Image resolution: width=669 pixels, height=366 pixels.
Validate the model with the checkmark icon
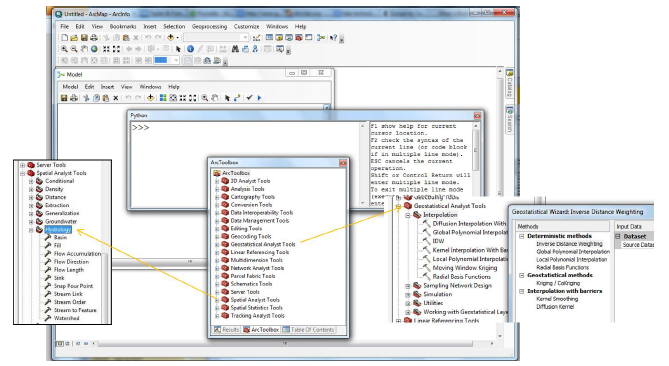[x=249, y=98]
